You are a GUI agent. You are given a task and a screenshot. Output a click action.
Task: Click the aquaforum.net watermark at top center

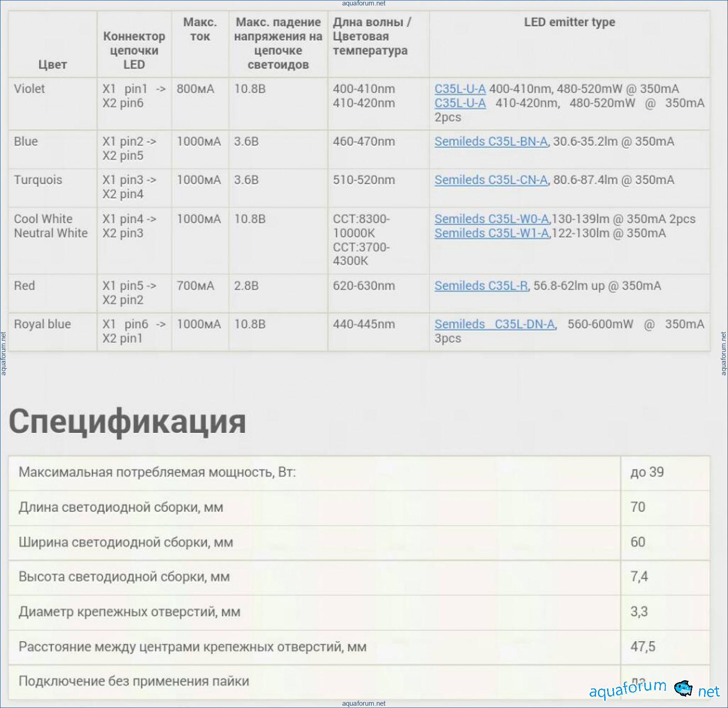click(x=364, y=3)
